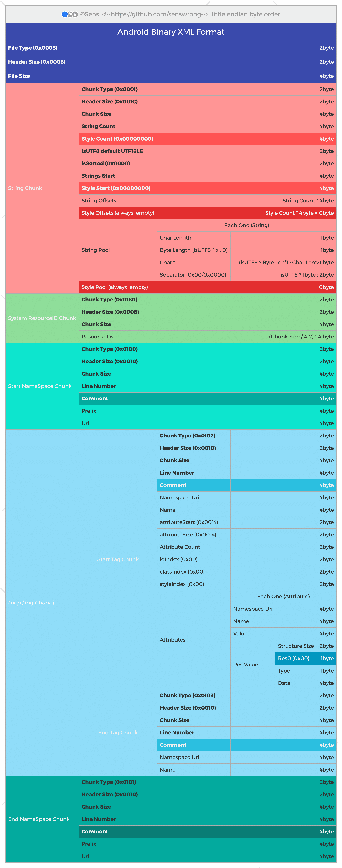The height and width of the screenshot is (868, 342).
Task: Click the 'Android Binary XML Format' title
Action: [171, 32]
